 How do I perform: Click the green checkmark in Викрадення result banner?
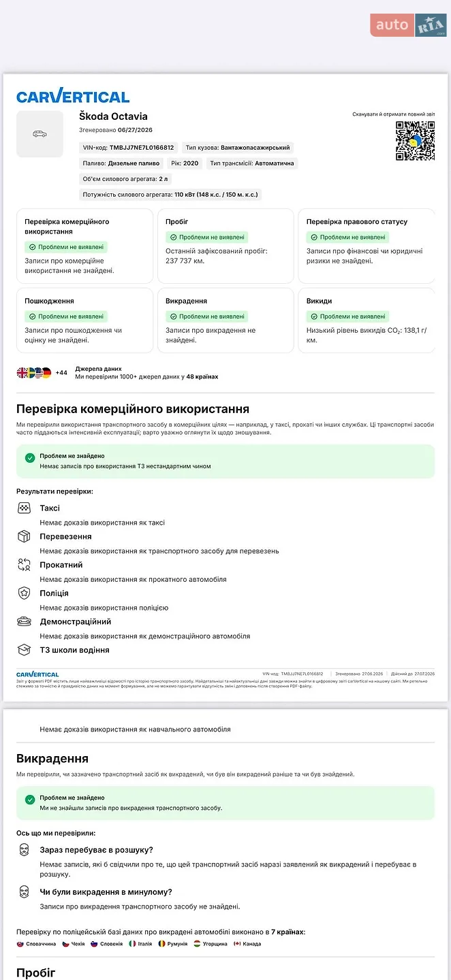coord(30,800)
